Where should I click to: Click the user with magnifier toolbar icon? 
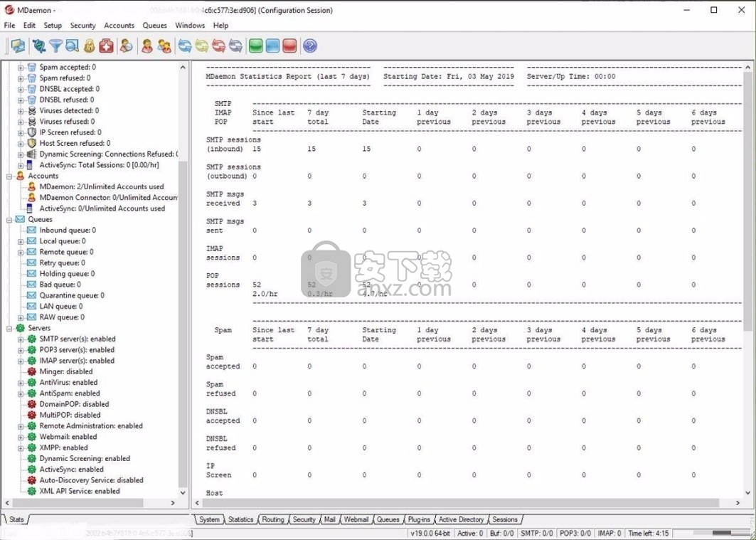coord(127,46)
